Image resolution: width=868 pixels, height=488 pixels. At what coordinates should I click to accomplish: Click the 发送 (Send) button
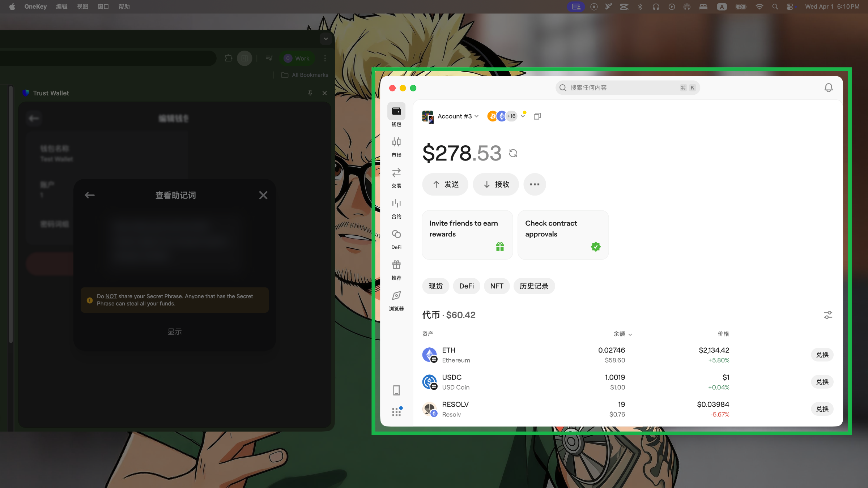[445, 184]
